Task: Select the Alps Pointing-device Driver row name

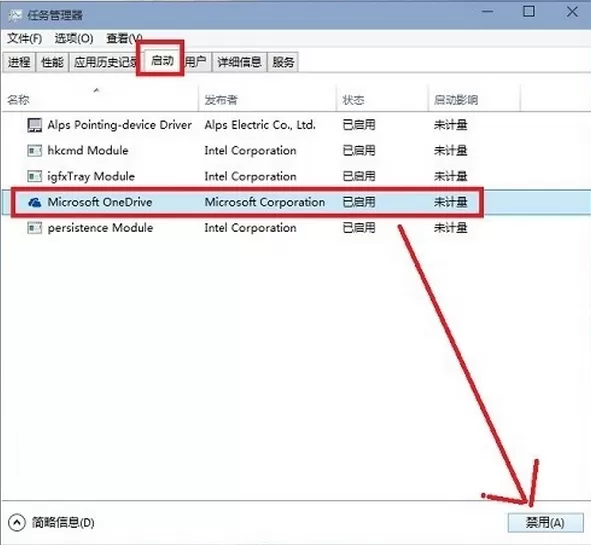Action: pos(119,125)
